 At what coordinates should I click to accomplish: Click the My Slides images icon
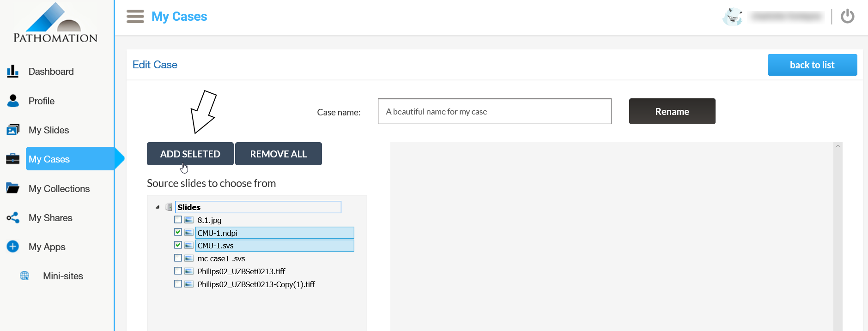[x=13, y=130]
